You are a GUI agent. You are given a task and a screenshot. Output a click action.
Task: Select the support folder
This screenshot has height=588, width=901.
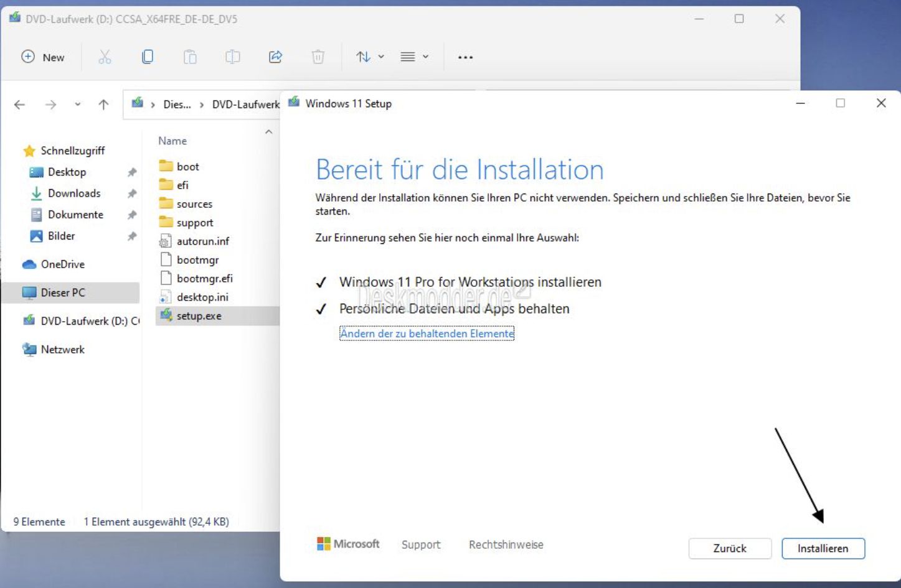pos(186,223)
